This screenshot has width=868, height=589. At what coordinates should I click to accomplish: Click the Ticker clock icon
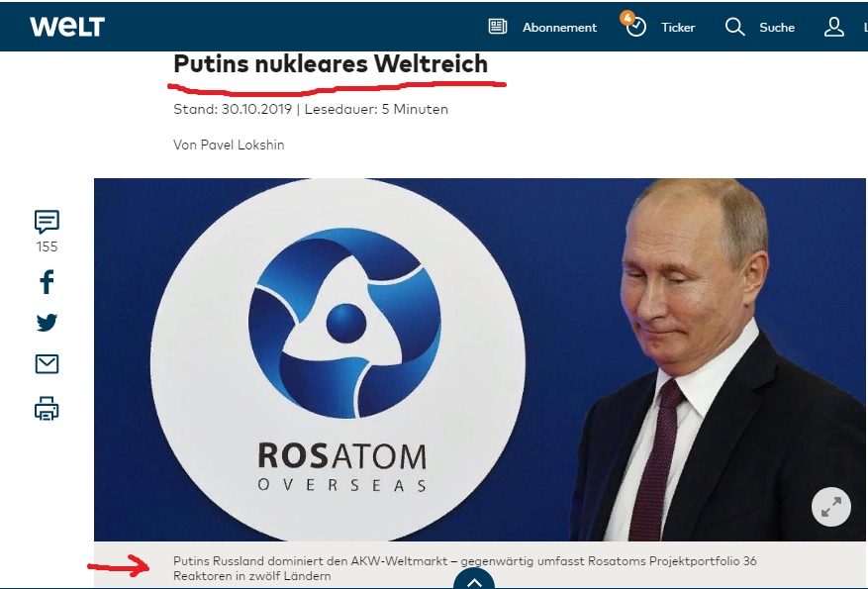coord(636,27)
